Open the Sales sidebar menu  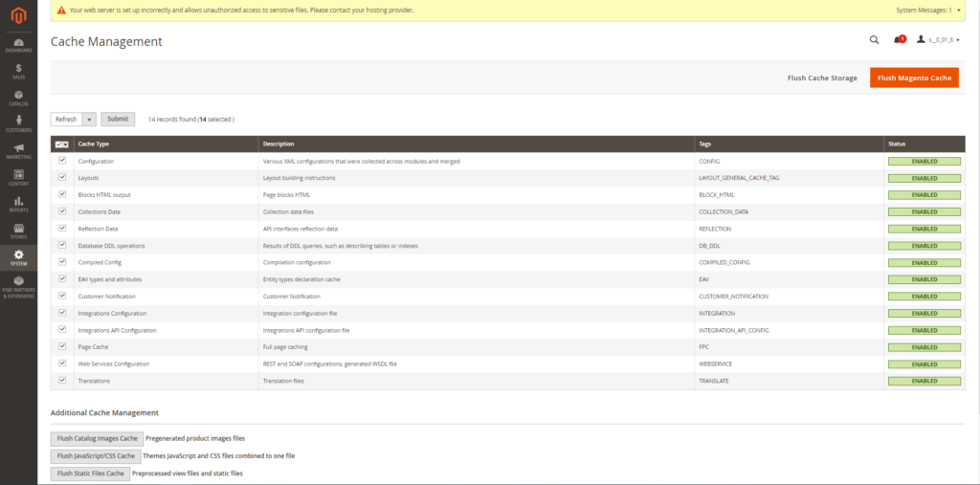pyautogui.click(x=19, y=71)
